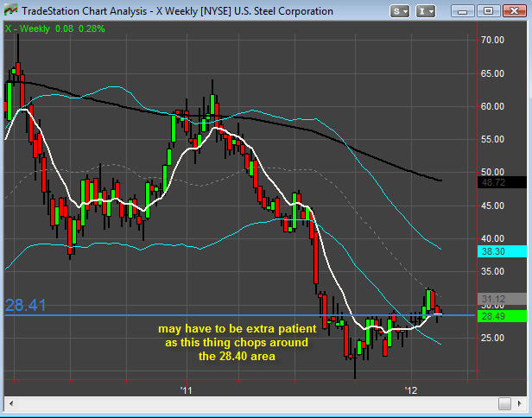Select the yellow 'may have to be extra patient' annotation
The image size is (532, 418).
[x=237, y=342]
